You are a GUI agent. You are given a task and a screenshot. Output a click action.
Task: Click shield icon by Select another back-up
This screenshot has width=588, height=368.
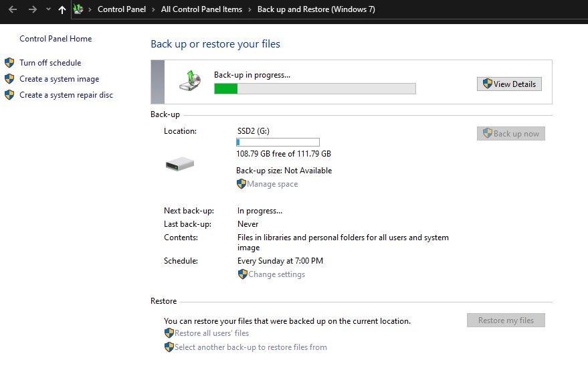point(169,347)
